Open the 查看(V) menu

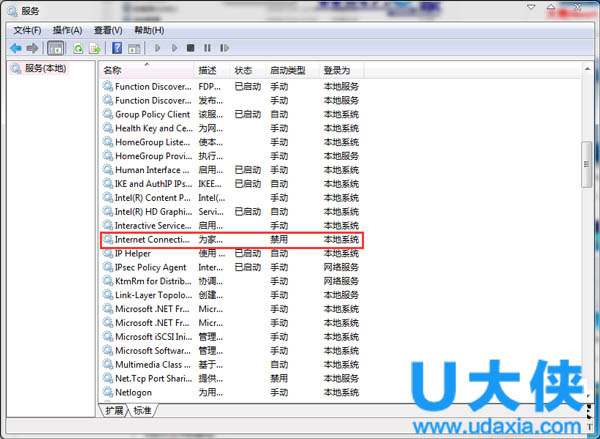click(109, 31)
